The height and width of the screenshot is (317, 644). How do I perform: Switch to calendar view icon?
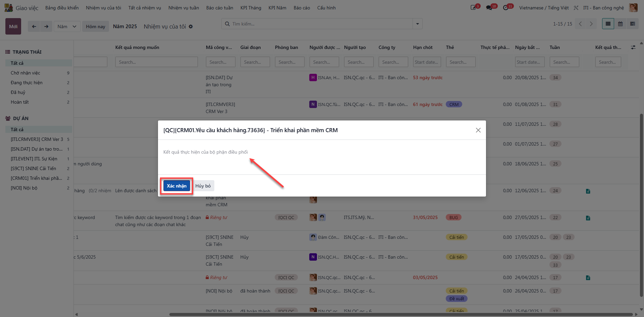(x=620, y=24)
